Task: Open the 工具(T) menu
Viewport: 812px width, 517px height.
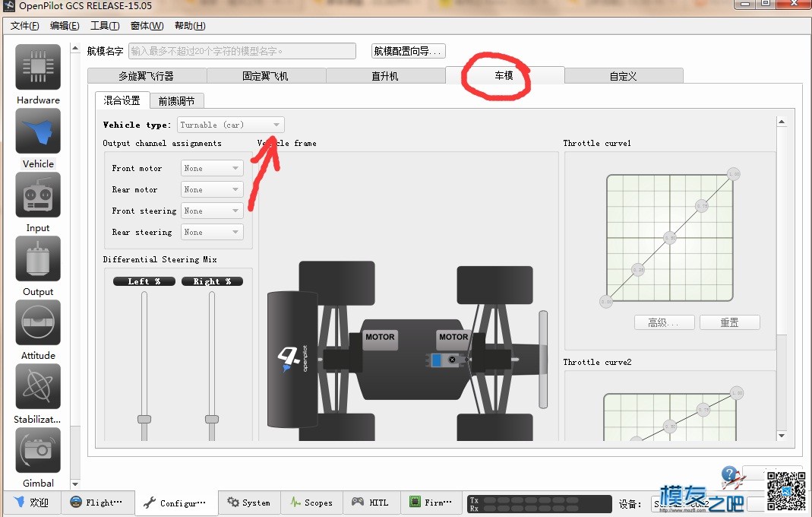Action: tap(105, 26)
